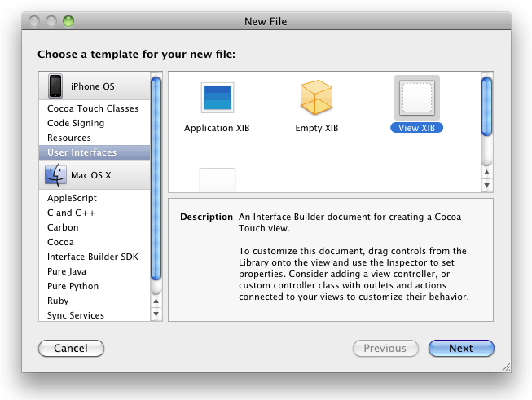The width and height of the screenshot is (532, 400).
Task: Select the Application XIB template icon
Action: point(218,98)
